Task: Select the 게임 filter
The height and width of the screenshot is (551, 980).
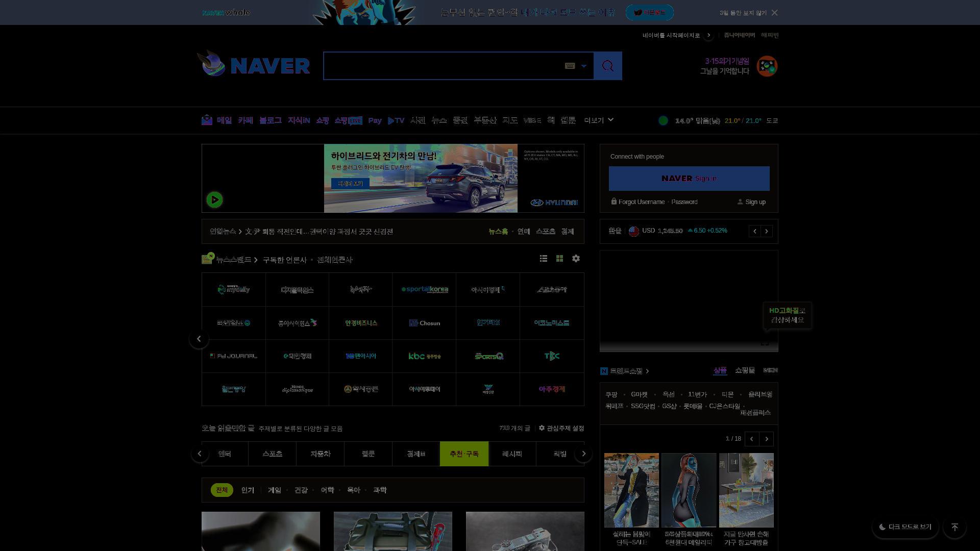Action: tap(275, 490)
